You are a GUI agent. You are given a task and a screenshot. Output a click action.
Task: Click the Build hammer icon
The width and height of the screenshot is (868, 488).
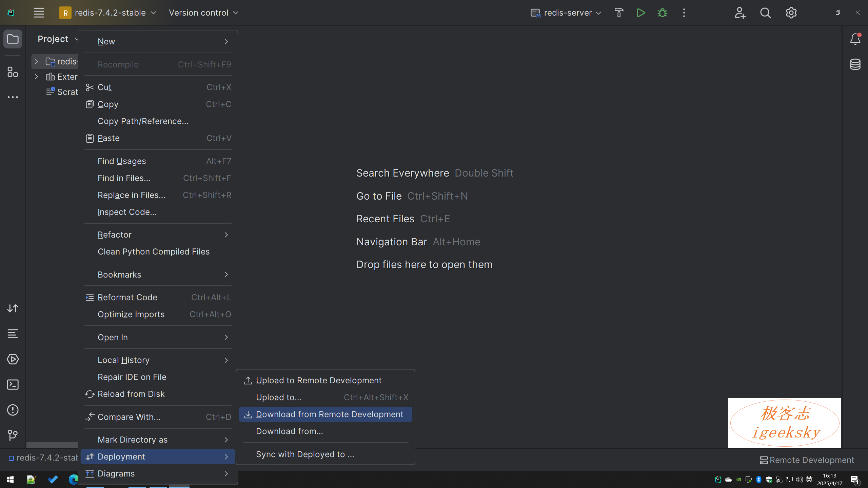pos(619,13)
